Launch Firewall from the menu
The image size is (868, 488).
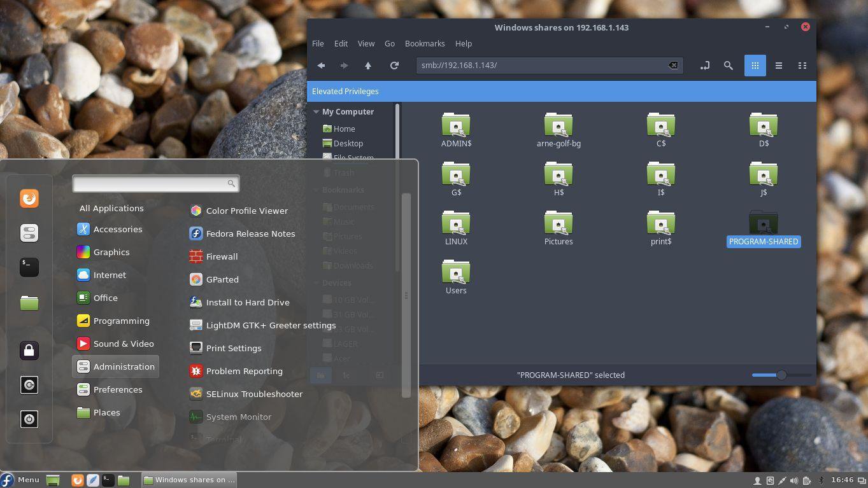213,256
